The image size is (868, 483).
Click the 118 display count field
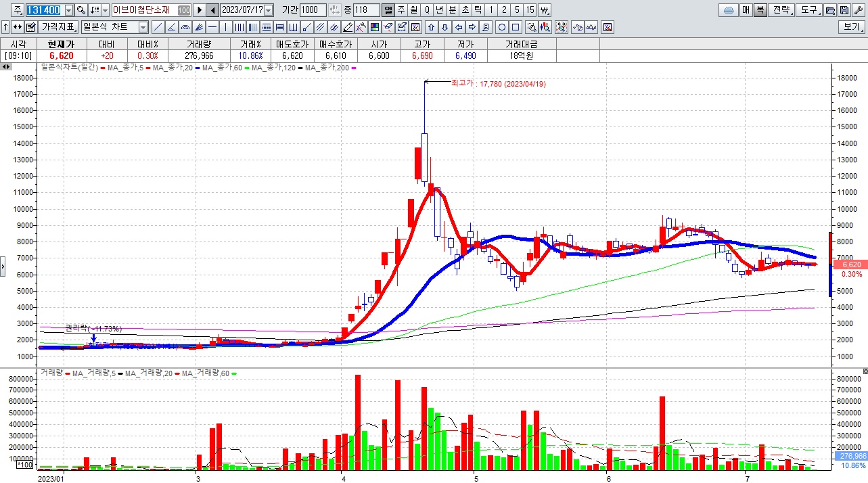click(367, 10)
